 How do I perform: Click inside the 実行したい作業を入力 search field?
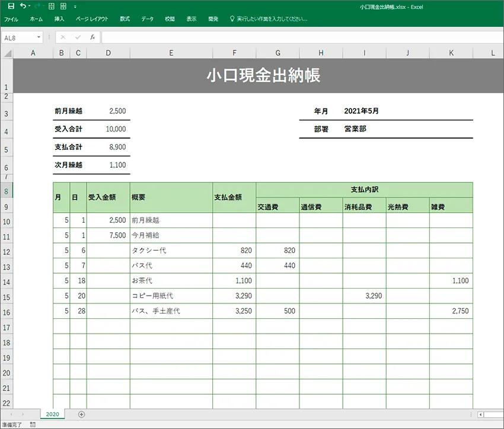[x=273, y=18]
